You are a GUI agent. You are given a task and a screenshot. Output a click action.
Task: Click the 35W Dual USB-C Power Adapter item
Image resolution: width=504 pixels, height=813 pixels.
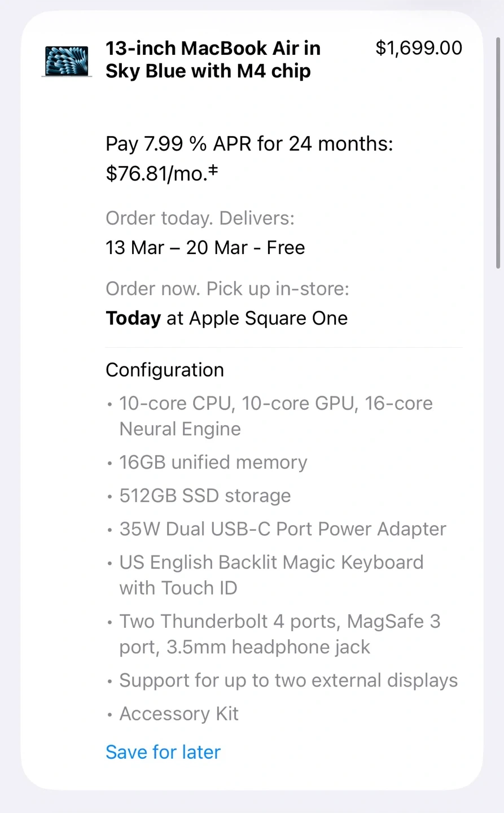282,529
